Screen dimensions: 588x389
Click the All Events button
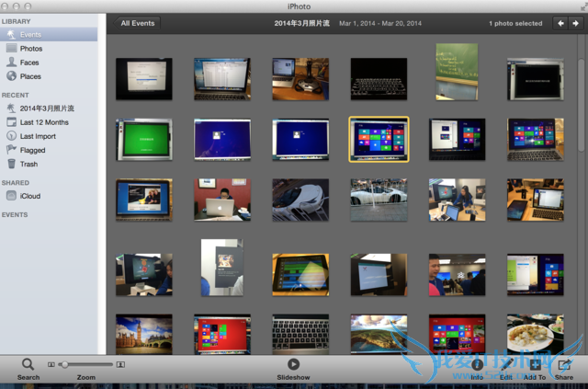138,23
